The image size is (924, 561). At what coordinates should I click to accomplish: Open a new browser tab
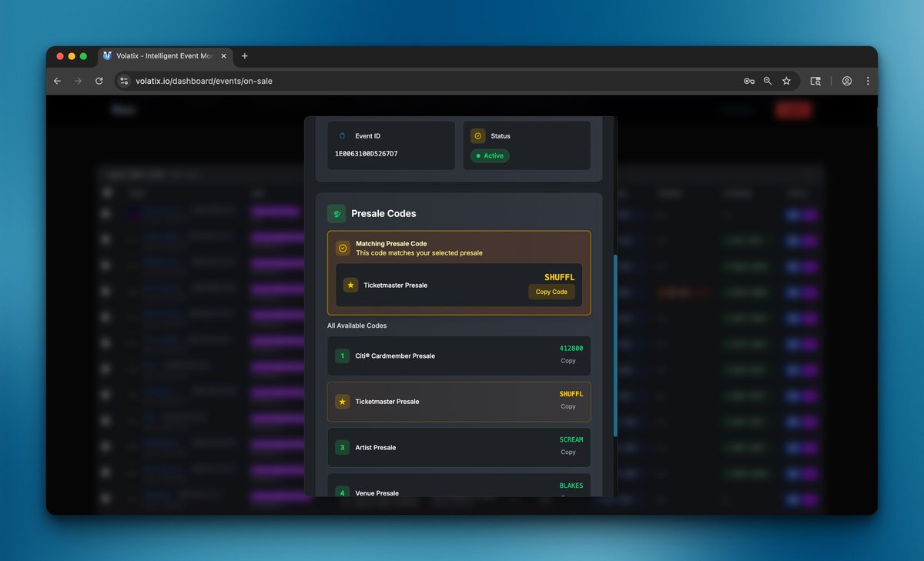245,56
